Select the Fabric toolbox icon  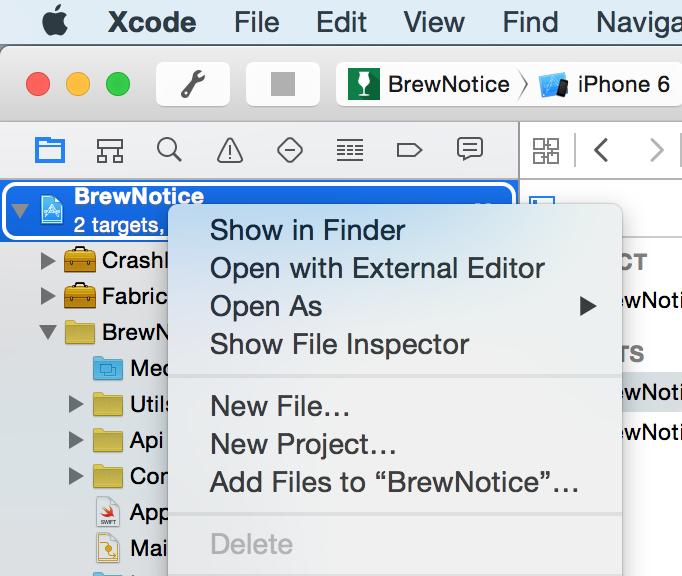tap(80, 295)
